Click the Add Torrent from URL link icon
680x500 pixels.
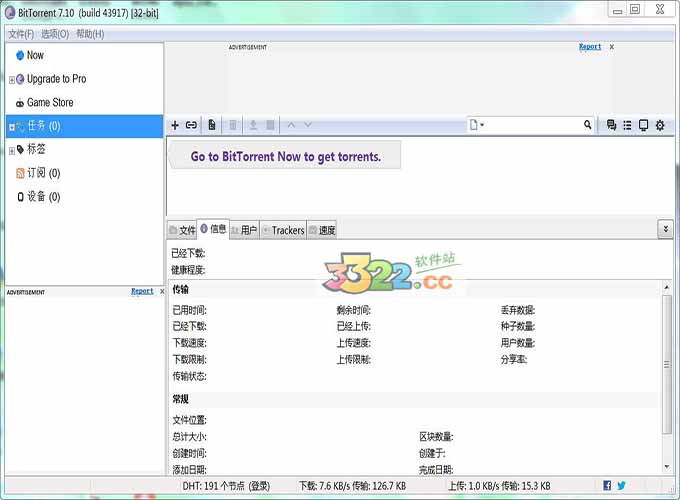click(191, 125)
